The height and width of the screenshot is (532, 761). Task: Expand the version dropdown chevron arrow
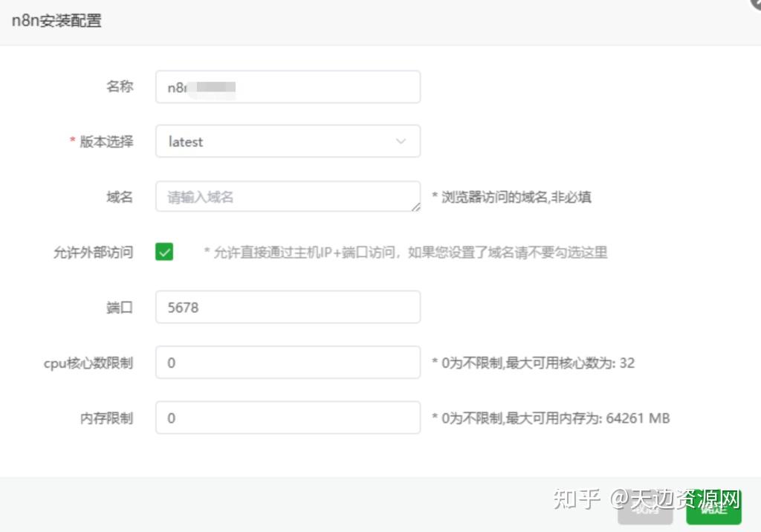coord(401,141)
